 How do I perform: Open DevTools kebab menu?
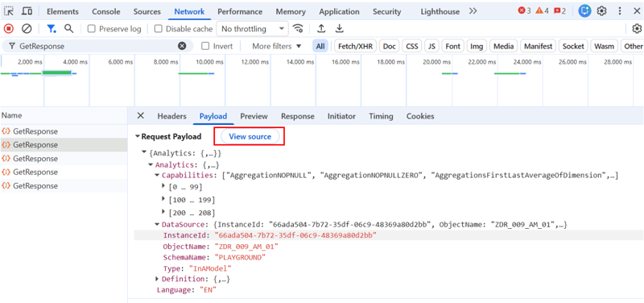pos(620,11)
